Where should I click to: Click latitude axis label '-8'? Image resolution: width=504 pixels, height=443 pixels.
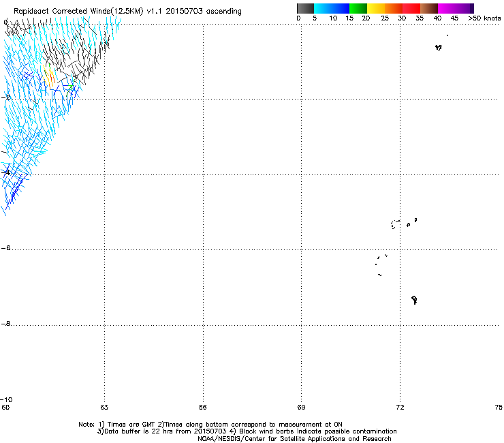point(5,323)
